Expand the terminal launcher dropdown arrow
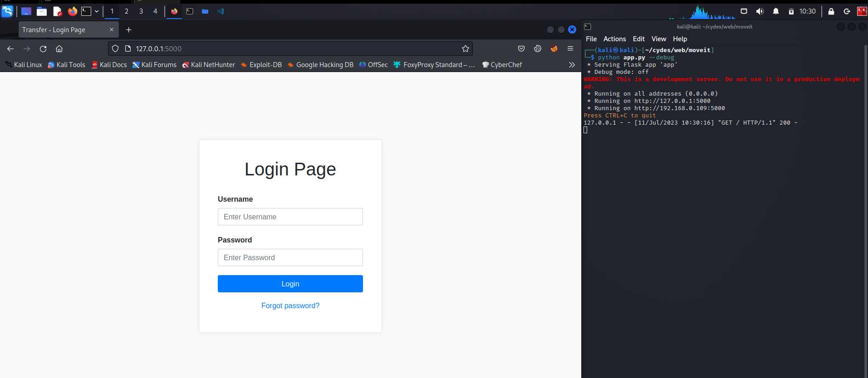Screen dimensions: 868x378 click(x=97, y=11)
